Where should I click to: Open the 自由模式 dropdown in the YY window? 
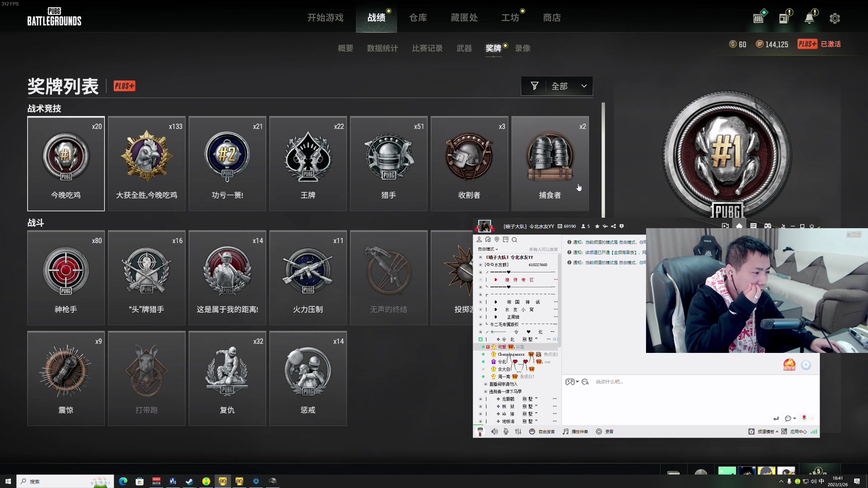(x=488, y=249)
